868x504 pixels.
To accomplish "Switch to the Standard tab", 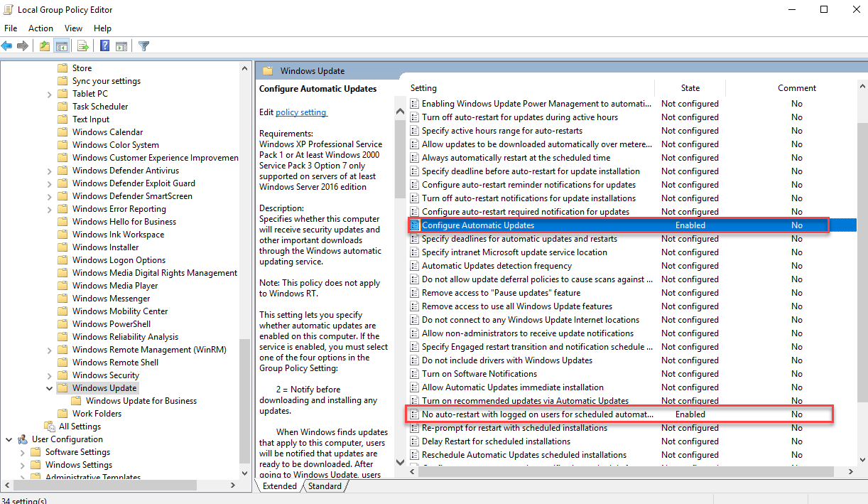I will pyautogui.click(x=325, y=486).
